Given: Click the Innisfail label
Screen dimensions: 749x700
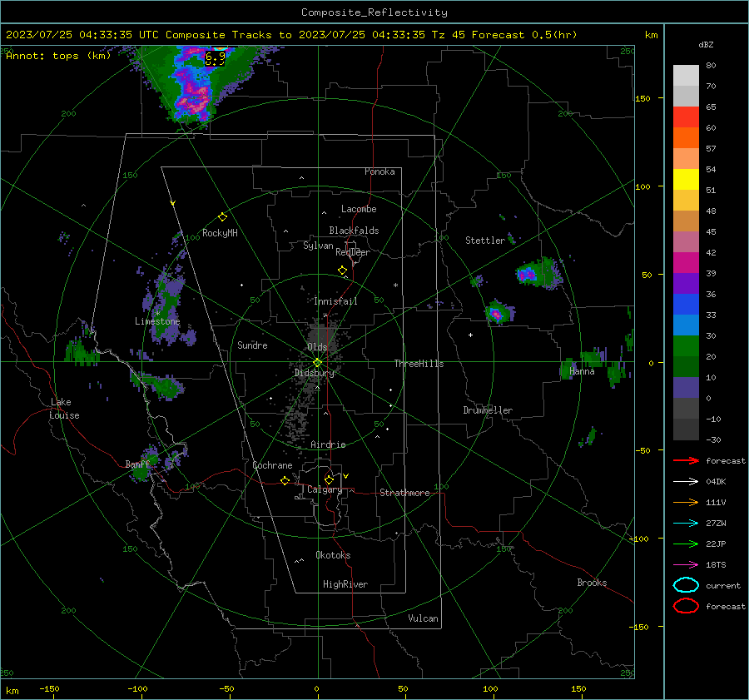Looking at the screenshot, I should (335, 301).
